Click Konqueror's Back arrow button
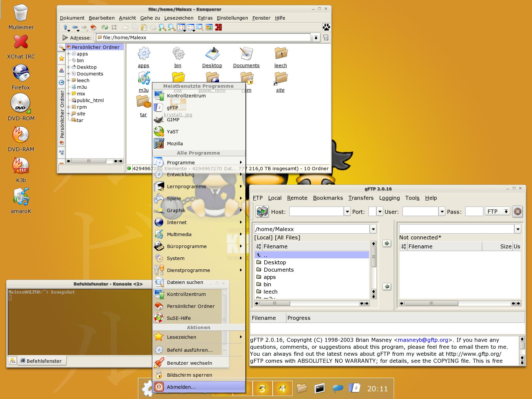The height and width of the screenshot is (399, 532). point(75,28)
